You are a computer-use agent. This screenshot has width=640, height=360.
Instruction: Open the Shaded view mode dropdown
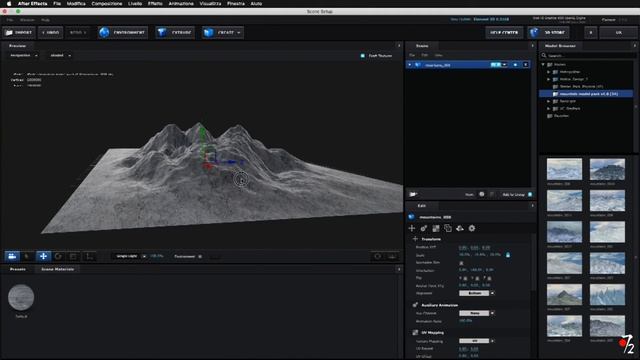pyautogui.click(x=60, y=55)
